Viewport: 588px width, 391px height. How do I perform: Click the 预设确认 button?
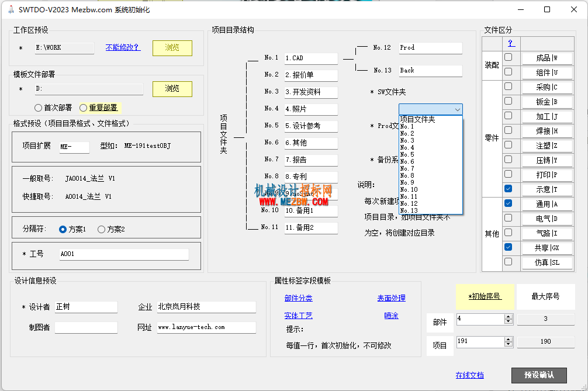pos(539,375)
